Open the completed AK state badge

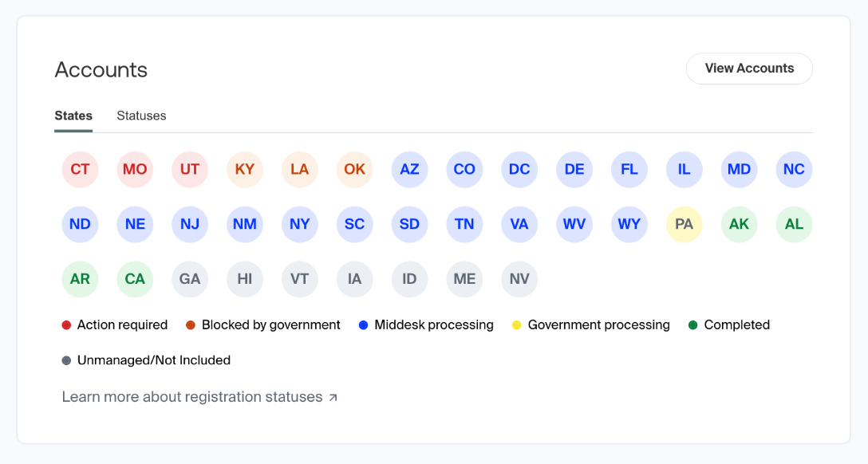(x=740, y=224)
